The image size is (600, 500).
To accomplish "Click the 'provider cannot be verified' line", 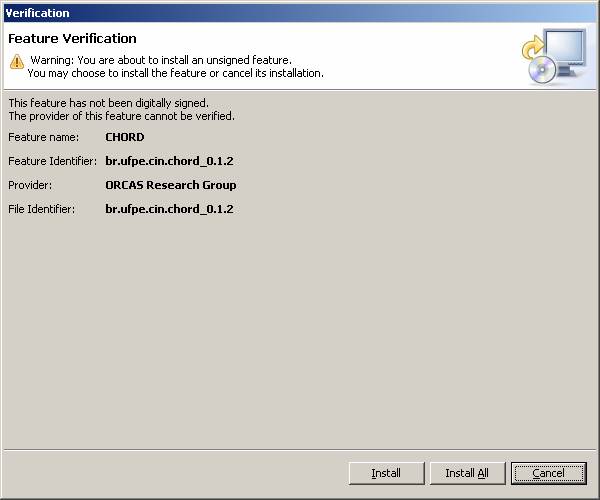I will pyautogui.click(x=121, y=116).
